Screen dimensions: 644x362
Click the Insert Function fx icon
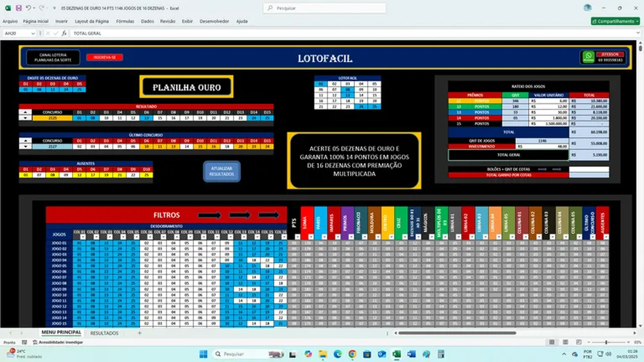pyautogui.click(x=64, y=33)
